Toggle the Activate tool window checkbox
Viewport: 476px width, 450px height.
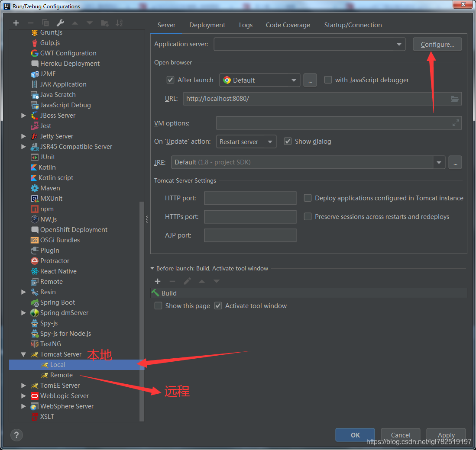tap(218, 305)
